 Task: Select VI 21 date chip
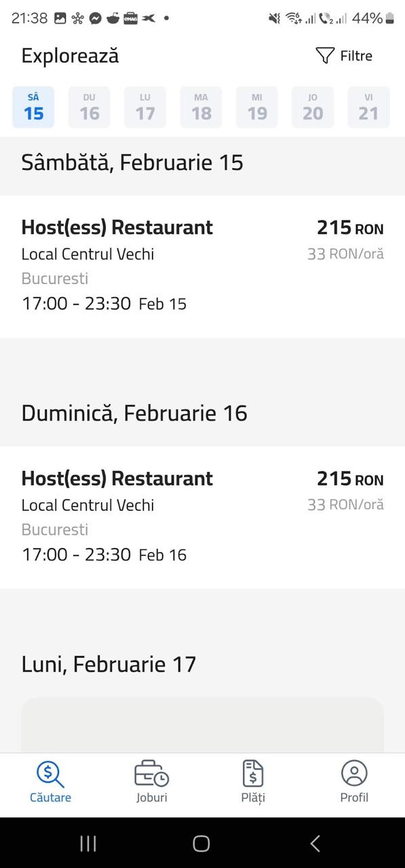pyautogui.click(x=368, y=107)
